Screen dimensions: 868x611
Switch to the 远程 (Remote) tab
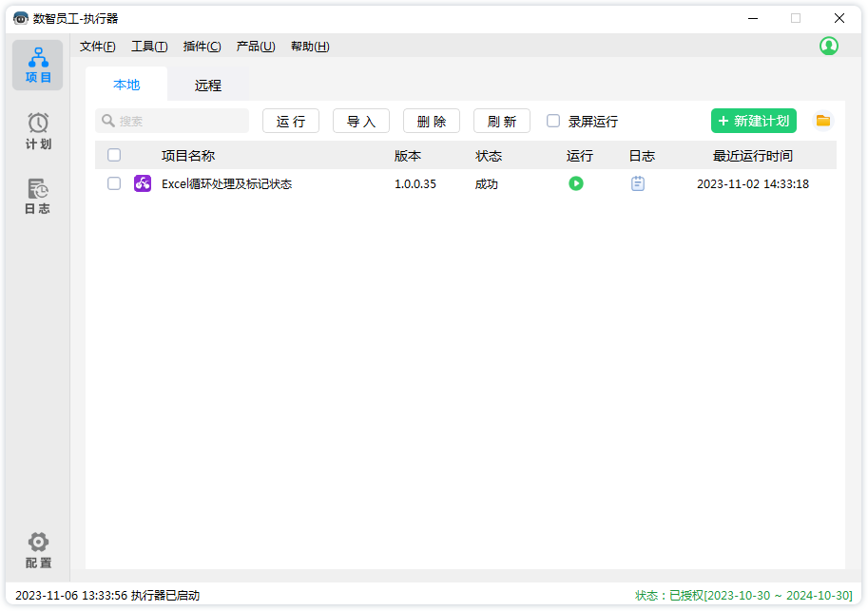(207, 85)
